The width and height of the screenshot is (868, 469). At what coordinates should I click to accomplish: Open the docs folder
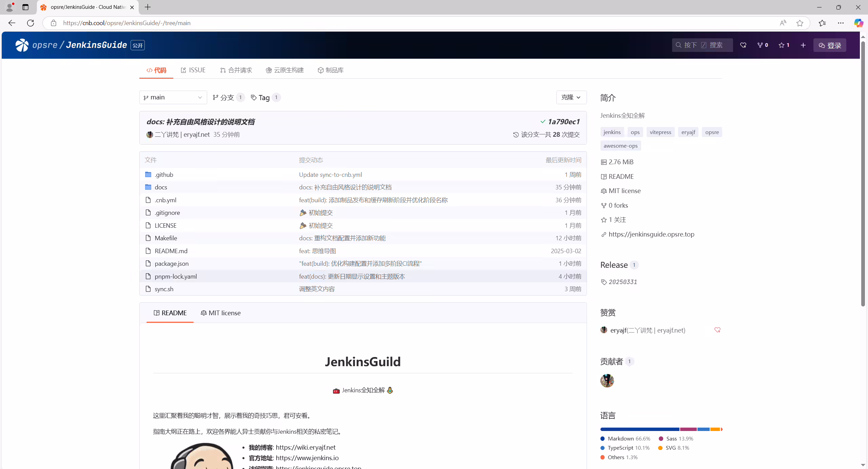(x=161, y=187)
